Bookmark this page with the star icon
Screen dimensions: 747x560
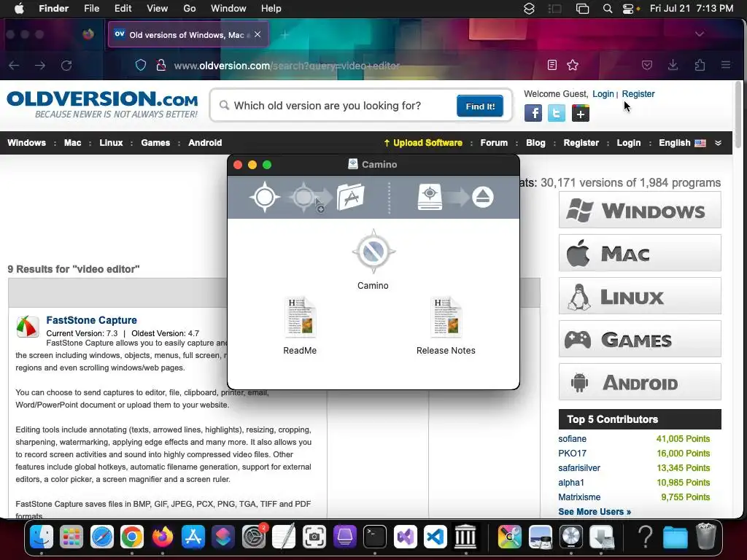tap(573, 65)
